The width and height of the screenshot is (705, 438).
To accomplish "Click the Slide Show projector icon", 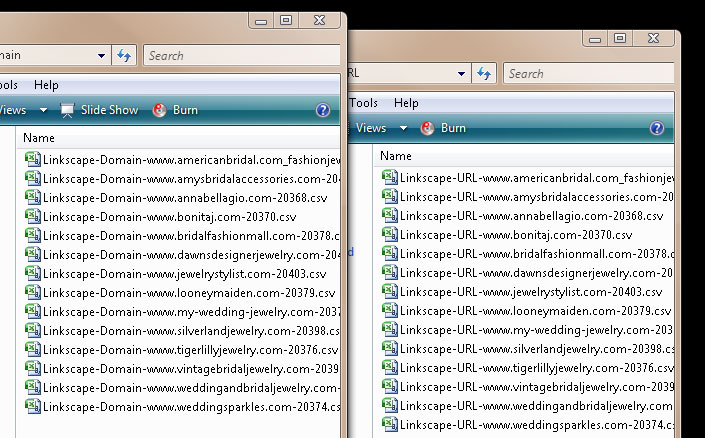I will pos(67,110).
